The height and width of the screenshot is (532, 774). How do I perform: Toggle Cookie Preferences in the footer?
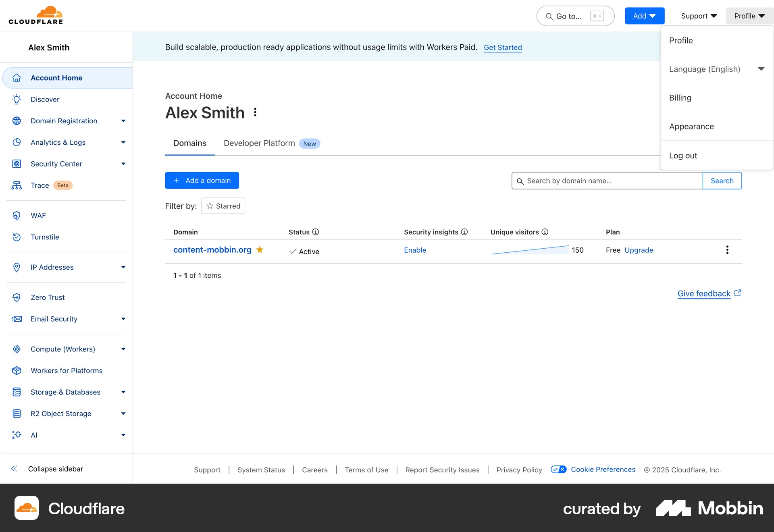(x=559, y=469)
